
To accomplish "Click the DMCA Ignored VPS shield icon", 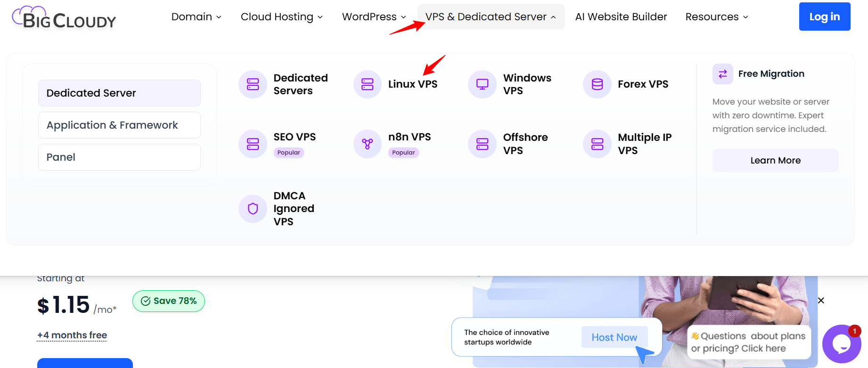I will [x=253, y=208].
